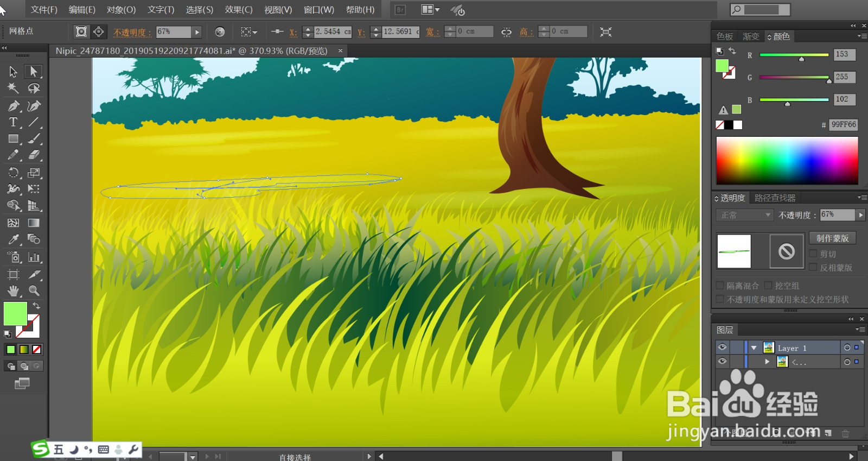Image resolution: width=868 pixels, height=461 pixels.
Task: Pick from the RGB spectrum bar
Action: (x=787, y=161)
